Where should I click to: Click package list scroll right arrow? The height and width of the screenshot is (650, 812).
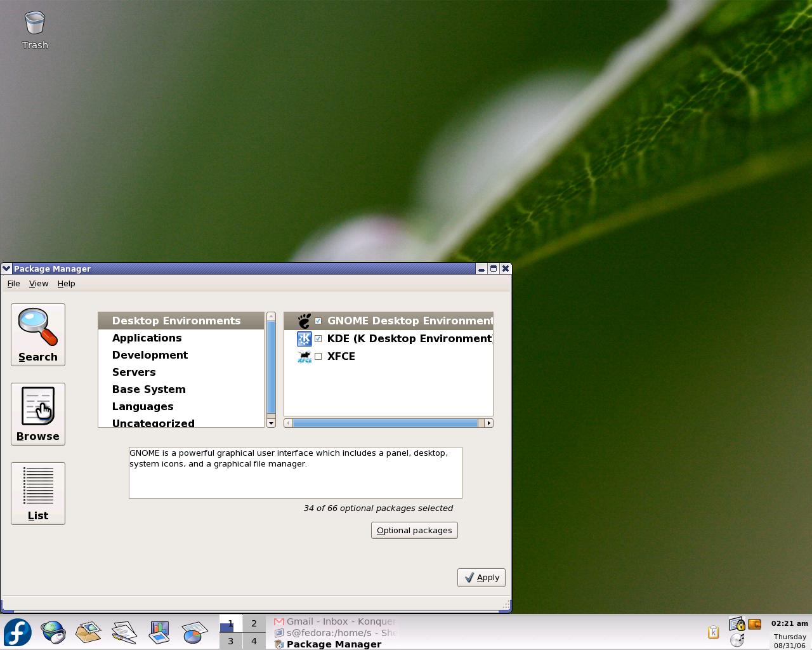[x=488, y=423]
